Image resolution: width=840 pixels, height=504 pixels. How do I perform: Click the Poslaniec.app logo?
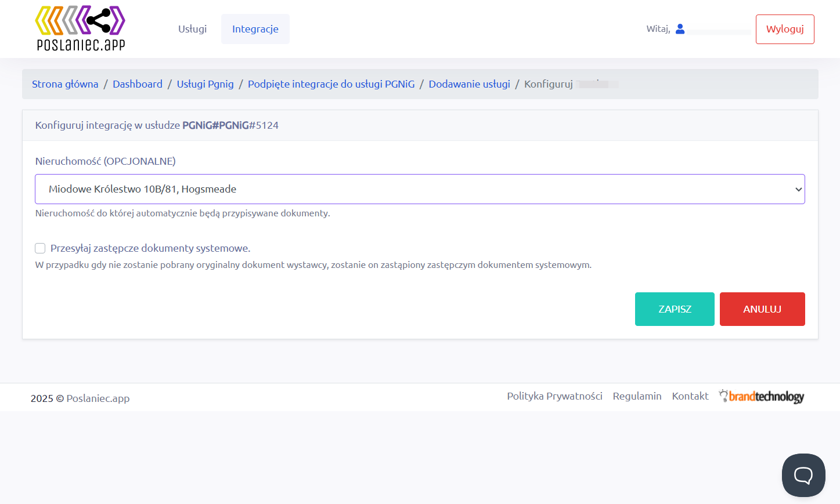81,28
